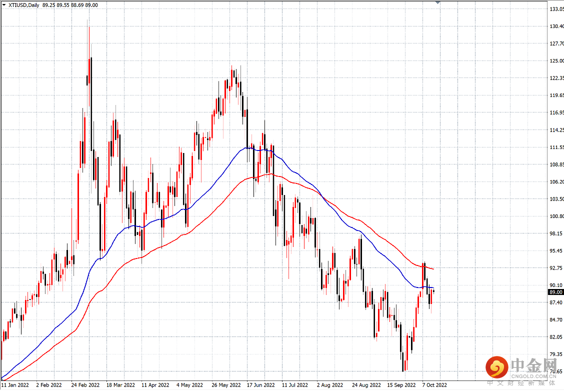Screen dimensions: 564x392
Task: Click the 90.10 price scale label
Action: click(x=557, y=285)
